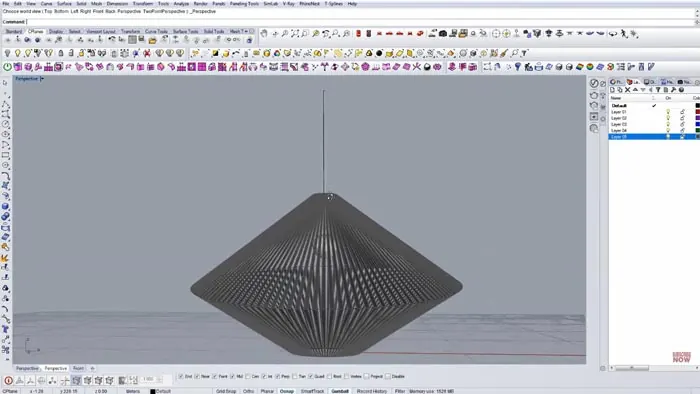Image resolution: width=700 pixels, height=394 pixels.
Task: Enable Tan osnap checkbox
Action: tap(295, 377)
